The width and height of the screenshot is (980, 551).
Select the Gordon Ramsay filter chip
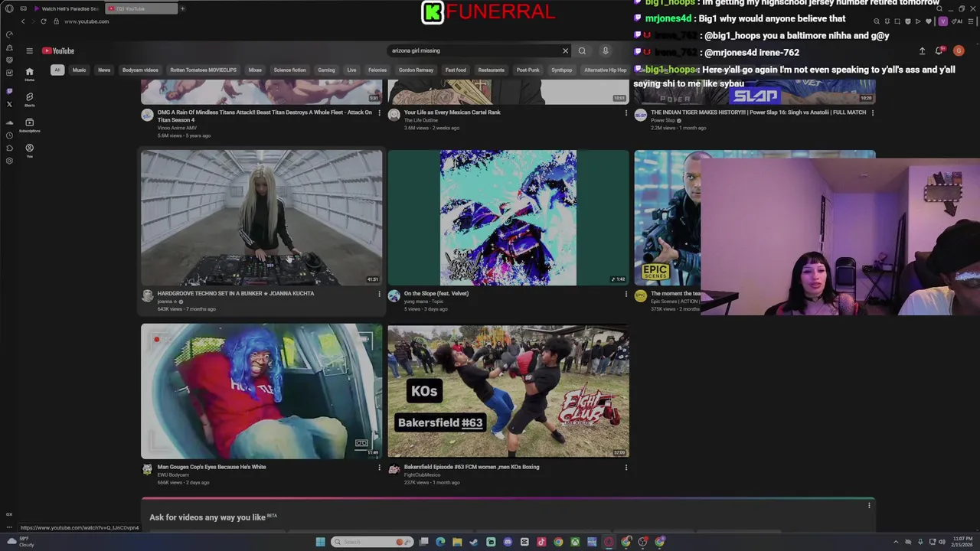416,70
